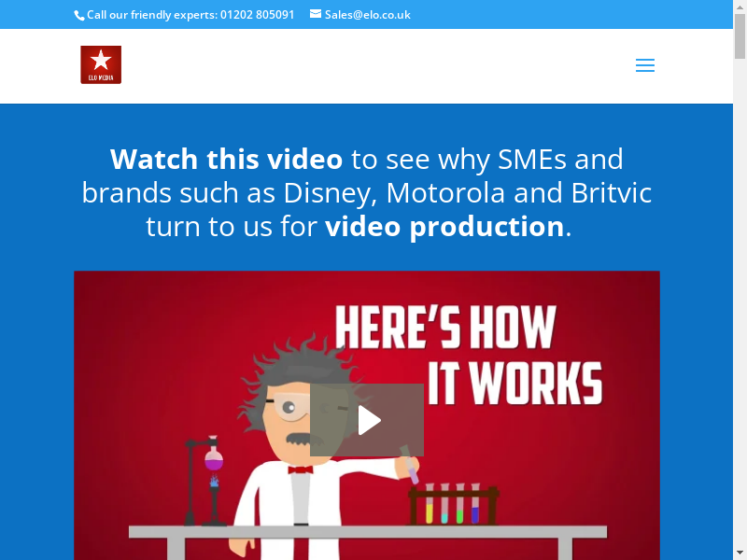Click the scientist's red bow tie
The width and height of the screenshot is (747, 560).
[x=300, y=470]
